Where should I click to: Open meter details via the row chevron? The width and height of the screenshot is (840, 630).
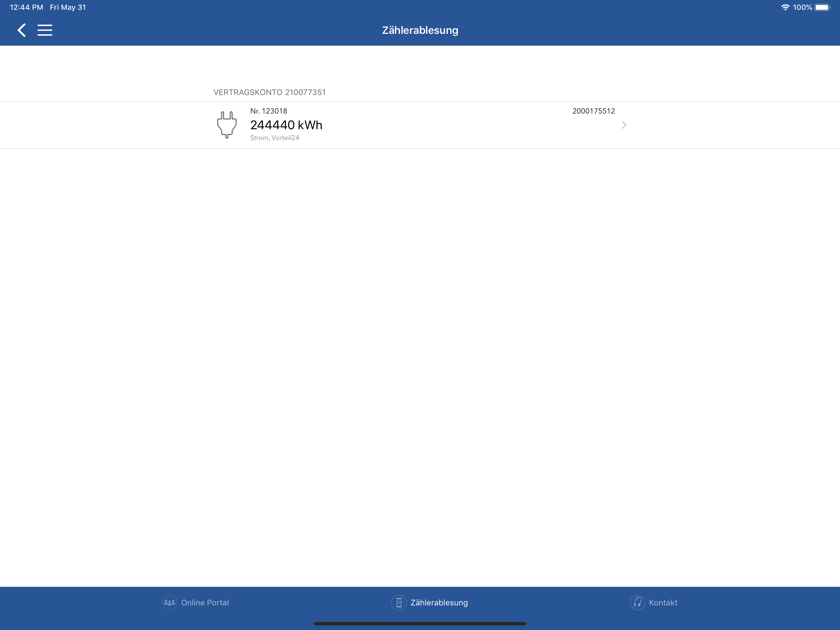coord(624,125)
